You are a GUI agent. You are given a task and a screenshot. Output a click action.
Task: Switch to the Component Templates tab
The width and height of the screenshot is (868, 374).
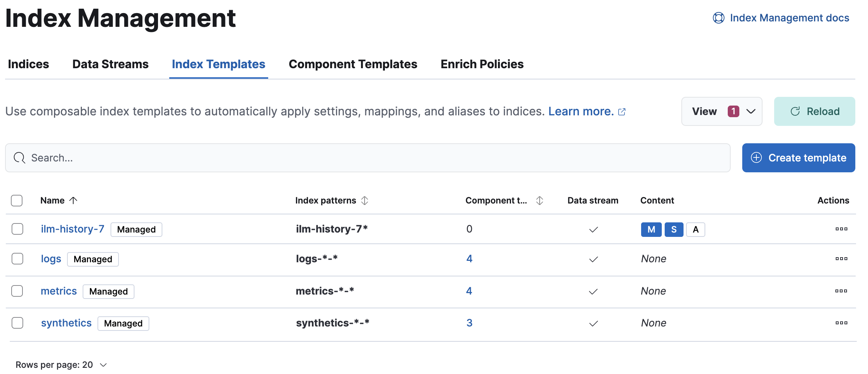tap(353, 64)
